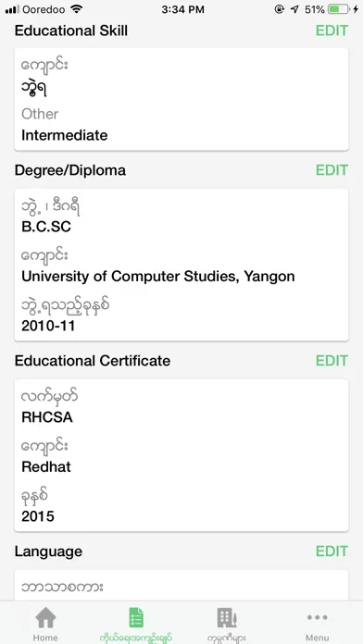
Task: Tap the Wi-Fi icon in status bar
Action: pos(76,9)
